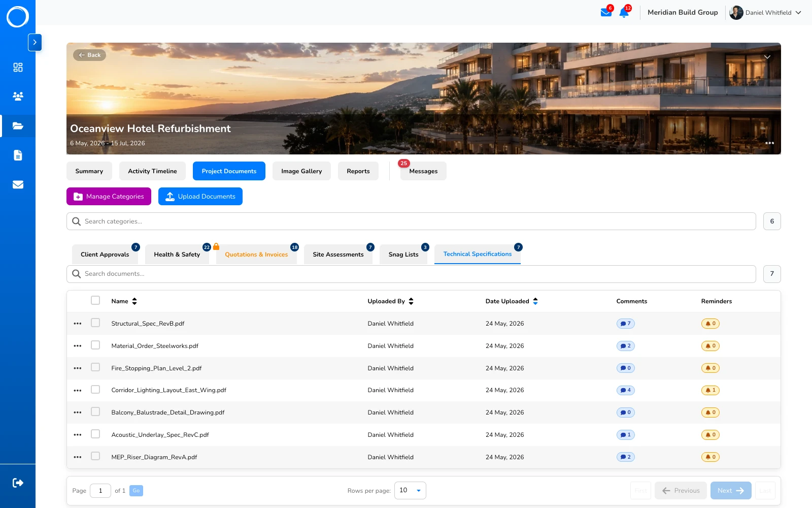Viewport: 812px width, 508px height.
Task: Switch to the Activity Timeline tab
Action: [x=153, y=171]
